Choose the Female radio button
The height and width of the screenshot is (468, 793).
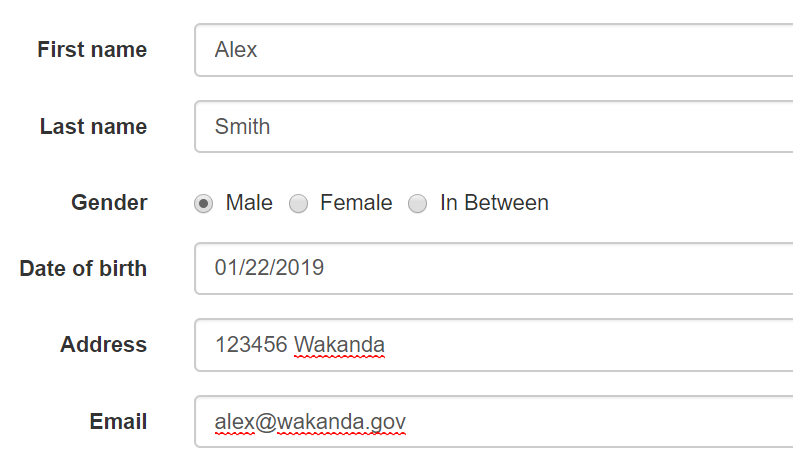(x=298, y=204)
